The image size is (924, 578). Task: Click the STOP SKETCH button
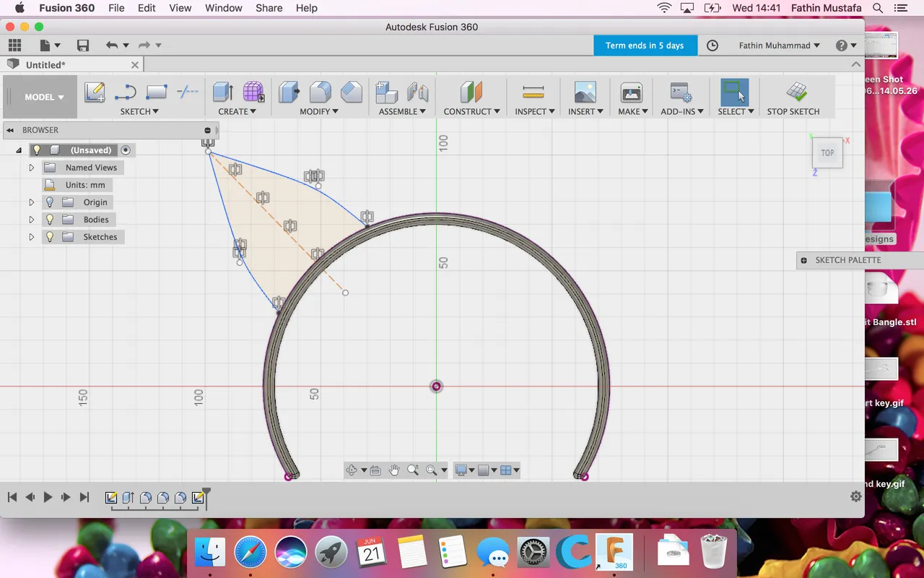pos(793,98)
